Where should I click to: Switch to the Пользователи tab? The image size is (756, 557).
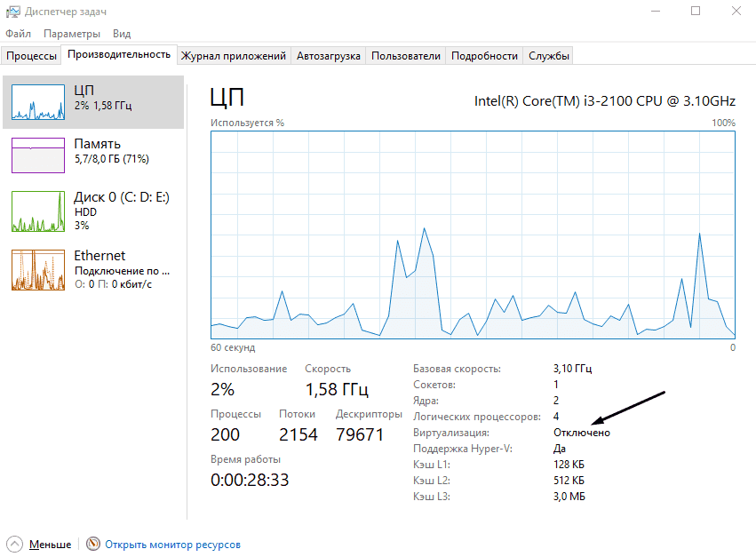point(406,56)
